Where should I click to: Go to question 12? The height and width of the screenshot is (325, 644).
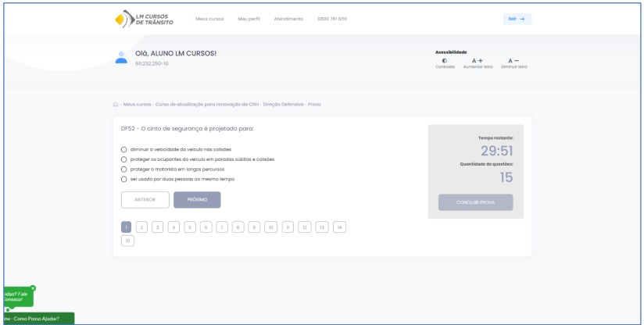(x=305, y=227)
